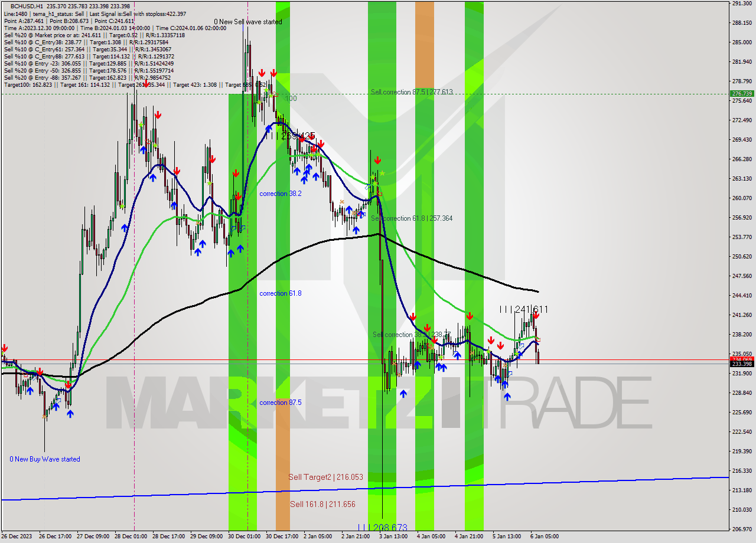Click the '2 Jan 05:00' time axis label

pyautogui.click(x=318, y=537)
